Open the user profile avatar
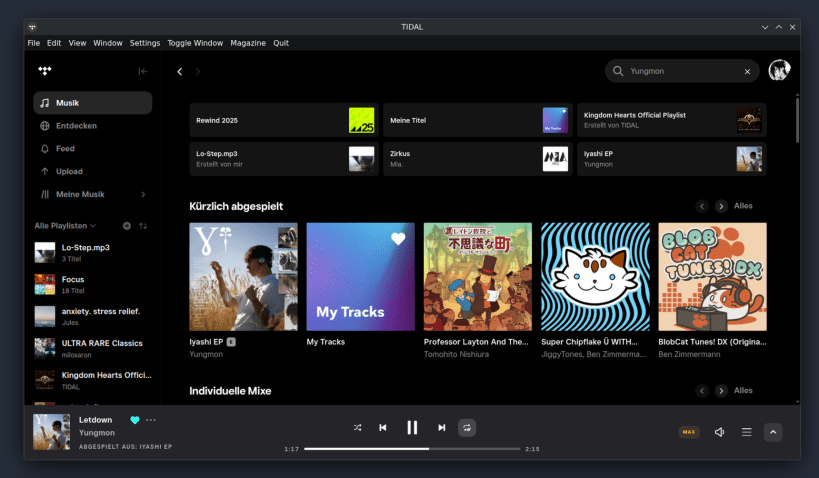The image size is (819, 478). point(779,70)
